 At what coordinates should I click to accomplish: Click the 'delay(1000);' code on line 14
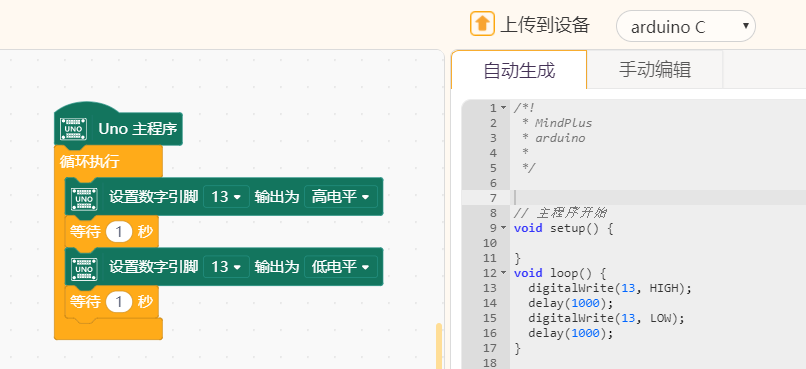point(571,303)
